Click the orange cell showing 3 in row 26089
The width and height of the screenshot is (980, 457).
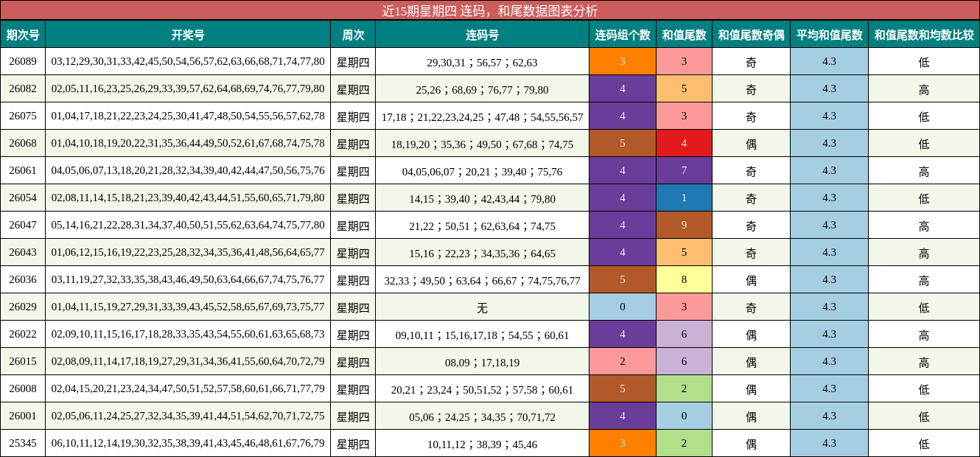621,62
